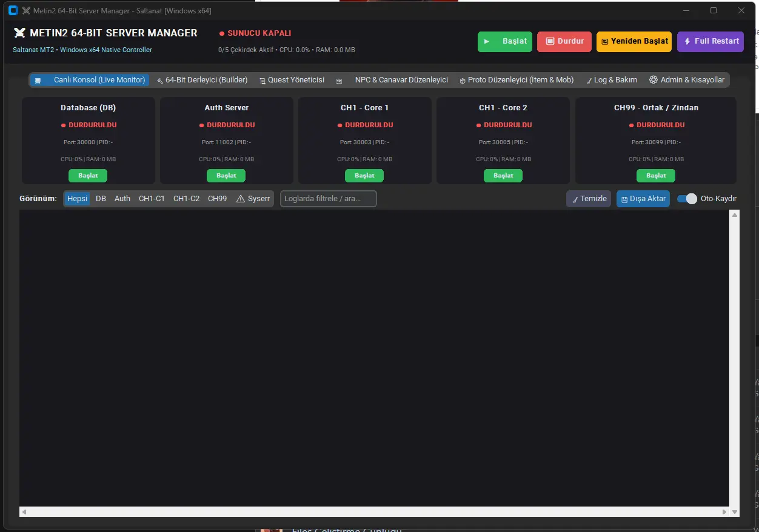Click Başlat under CH1 - Core 2

click(503, 176)
